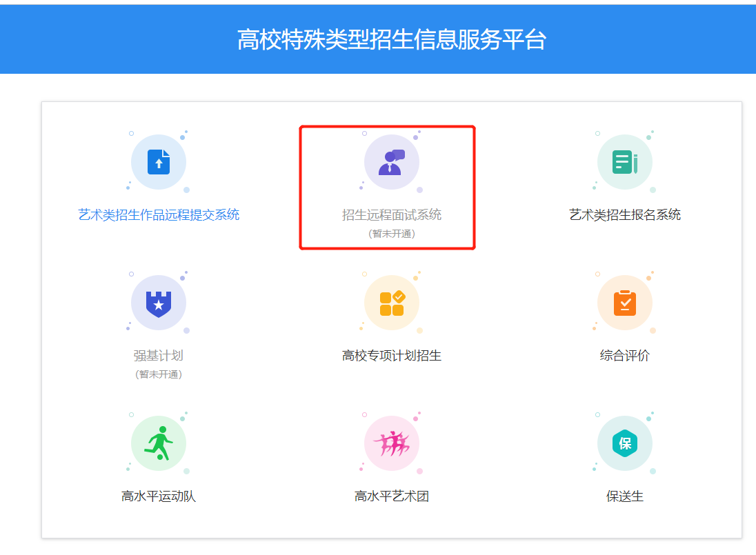
Task: Open the 高水平运动队 link
Action: click(159, 496)
